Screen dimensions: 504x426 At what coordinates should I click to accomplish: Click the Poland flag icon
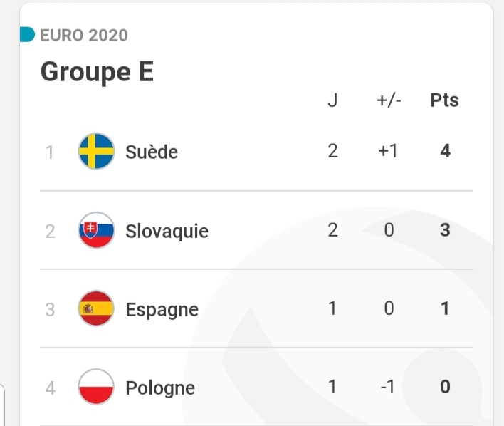tap(96, 387)
